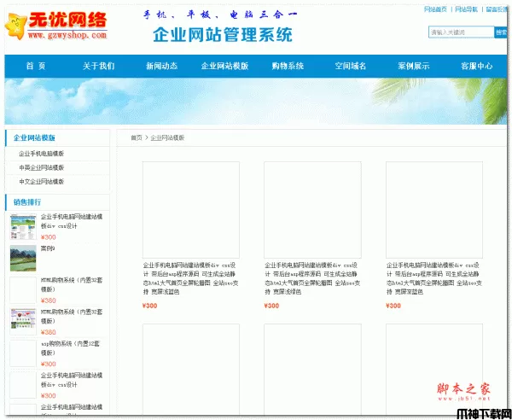Click the blue 搜索 search button
This screenshot has height=420, width=512.
[x=501, y=32]
